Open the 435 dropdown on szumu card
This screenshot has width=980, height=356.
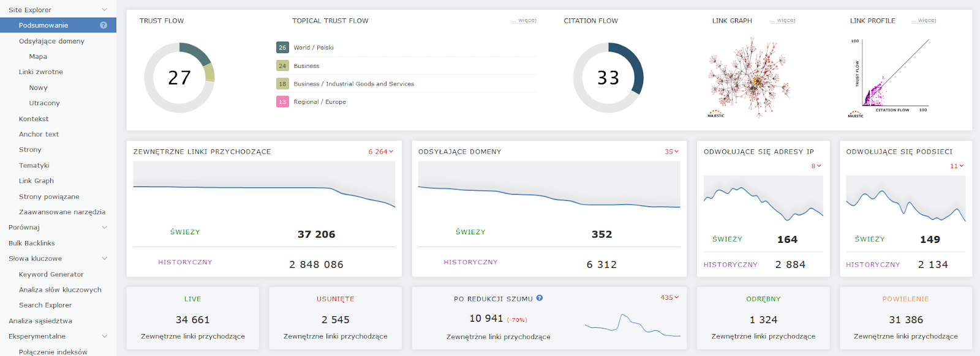pyautogui.click(x=669, y=297)
